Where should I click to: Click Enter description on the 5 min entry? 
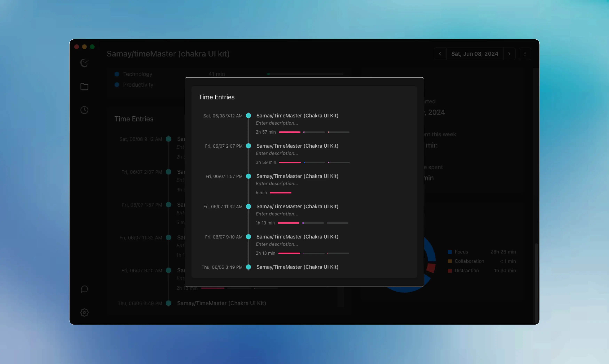point(277,183)
